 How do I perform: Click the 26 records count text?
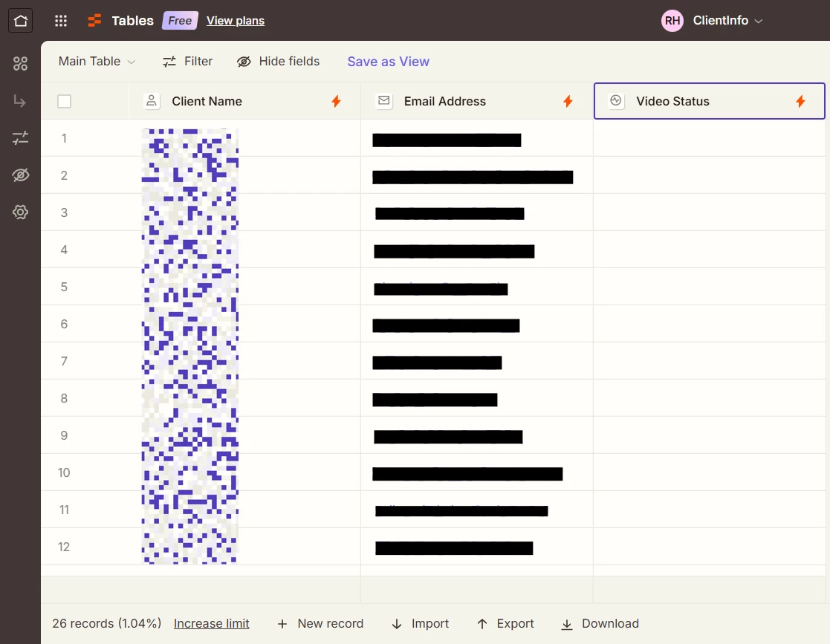[106, 623]
